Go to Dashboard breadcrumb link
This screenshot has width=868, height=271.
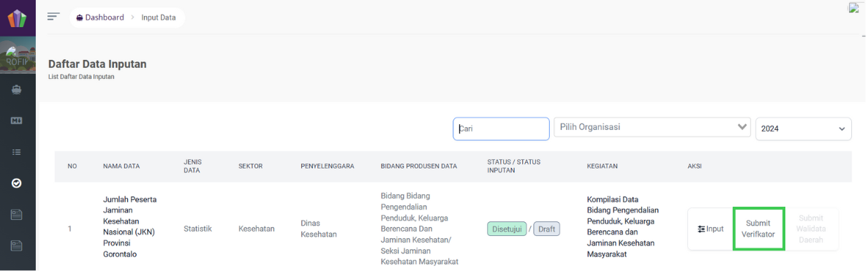100,17
